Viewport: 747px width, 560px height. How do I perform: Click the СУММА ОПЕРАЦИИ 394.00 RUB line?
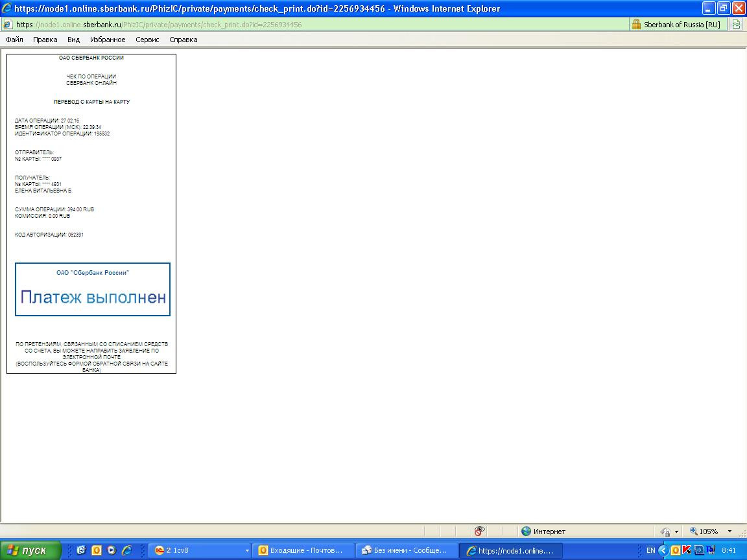[54, 209]
